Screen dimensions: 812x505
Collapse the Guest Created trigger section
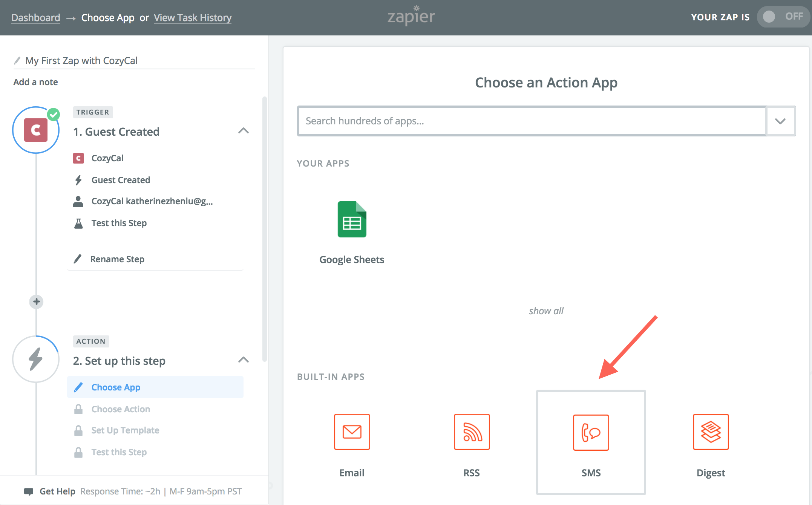coord(244,131)
